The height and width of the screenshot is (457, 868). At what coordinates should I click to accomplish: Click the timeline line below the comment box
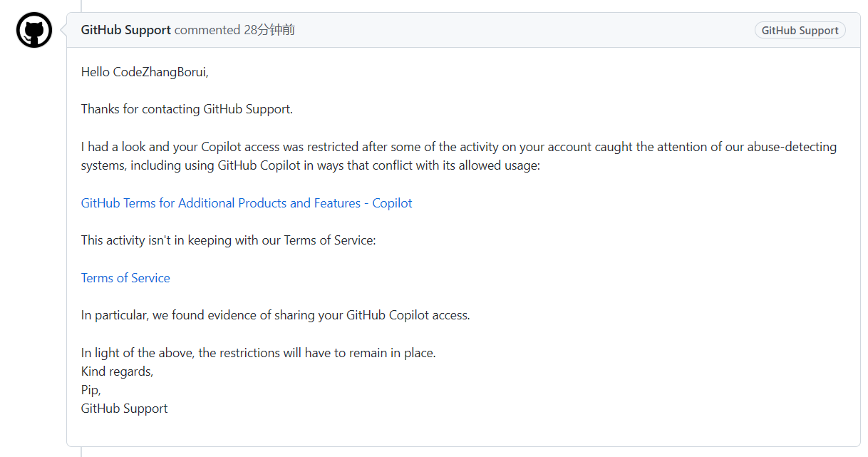tap(81, 452)
